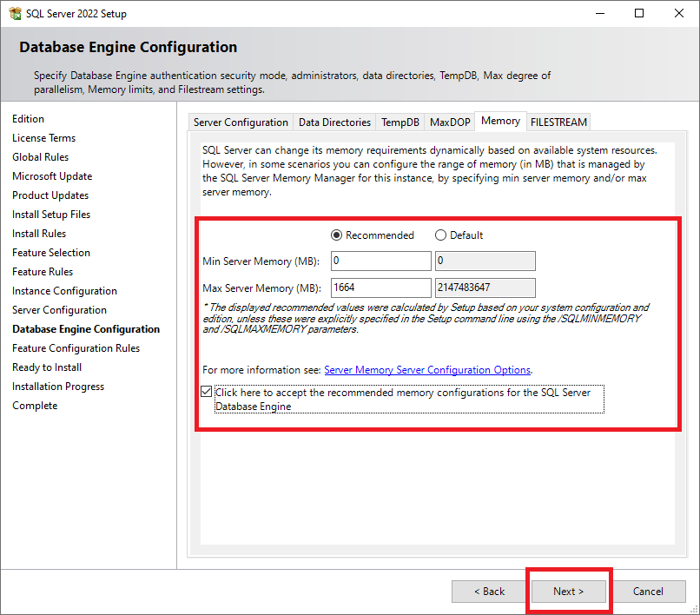Click the Min Server Memory input field
Screen dimensions: 700x615
pyautogui.click(x=380, y=261)
